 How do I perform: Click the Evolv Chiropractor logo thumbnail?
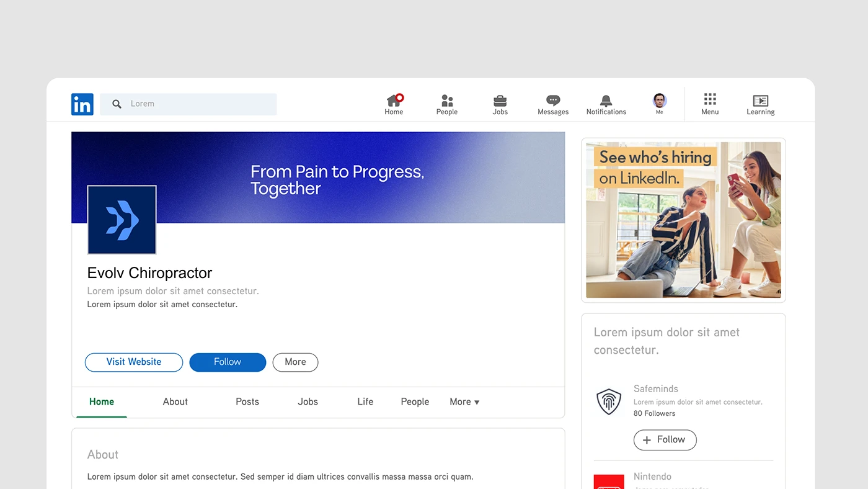click(122, 220)
